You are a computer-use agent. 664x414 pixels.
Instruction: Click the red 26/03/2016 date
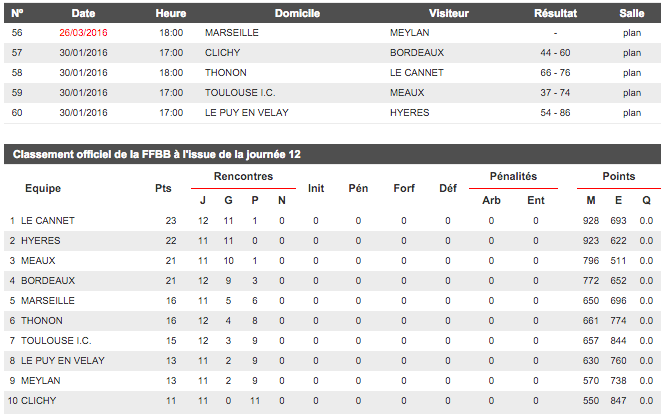click(83, 32)
